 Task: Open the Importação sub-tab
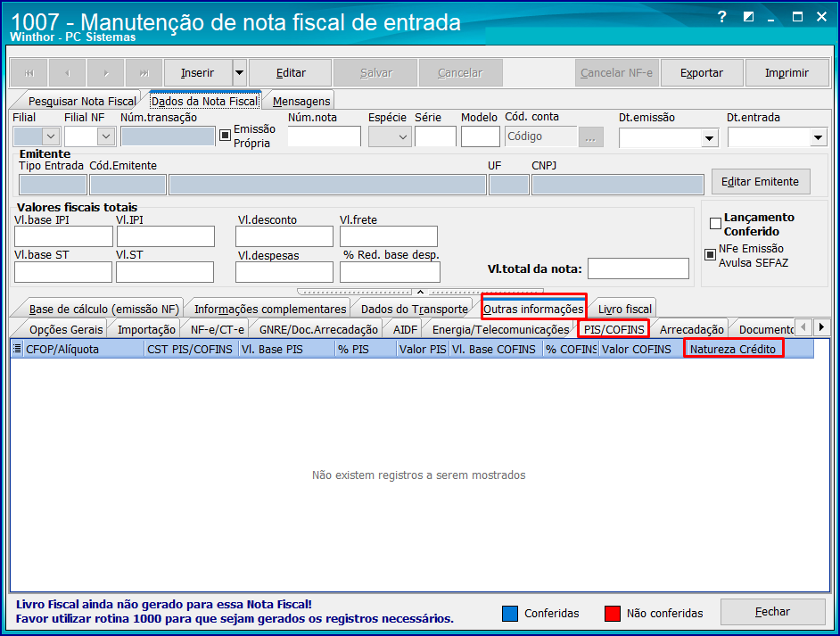point(146,329)
